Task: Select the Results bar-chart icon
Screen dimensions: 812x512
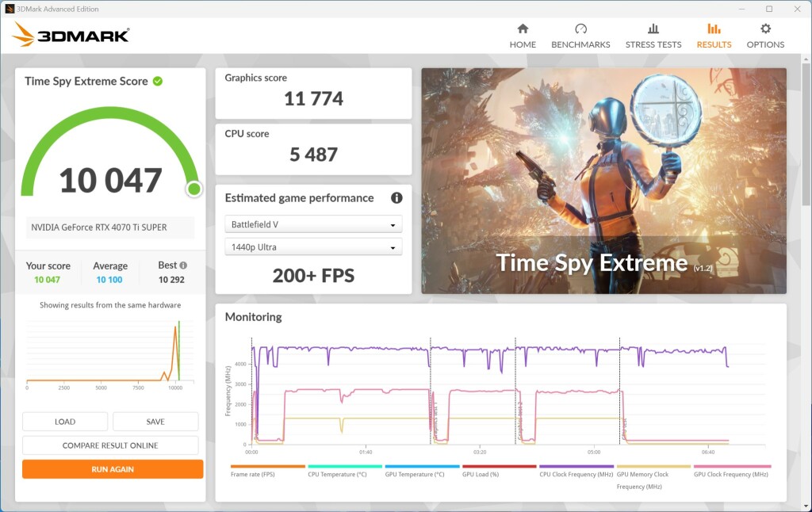Action: point(713,29)
